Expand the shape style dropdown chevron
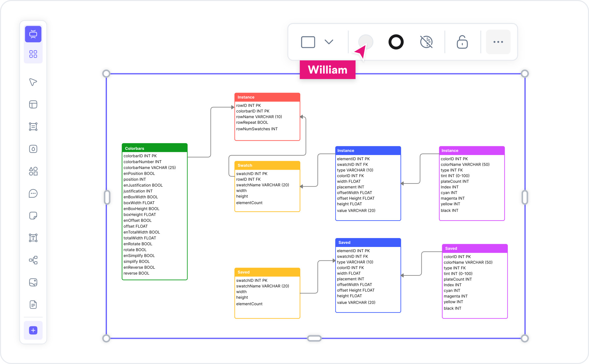589x364 pixels. (329, 42)
